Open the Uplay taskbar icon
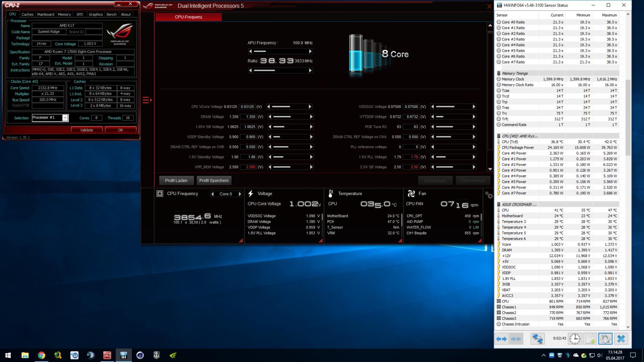This screenshot has height=362, width=644. coord(74,355)
